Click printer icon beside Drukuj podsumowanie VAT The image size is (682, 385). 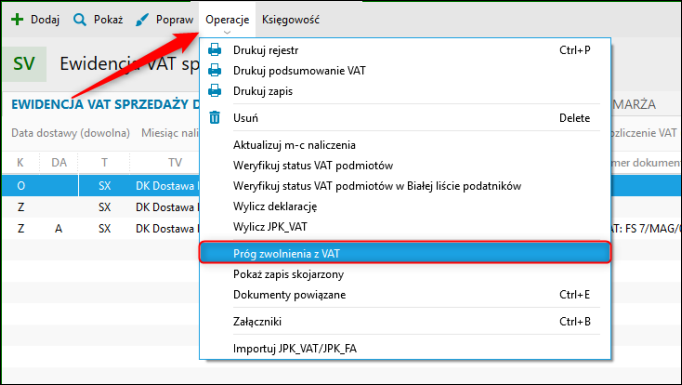214,70
